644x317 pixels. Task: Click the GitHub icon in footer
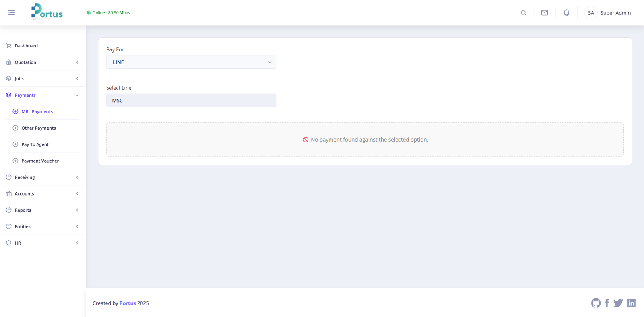tap(596, 303)
